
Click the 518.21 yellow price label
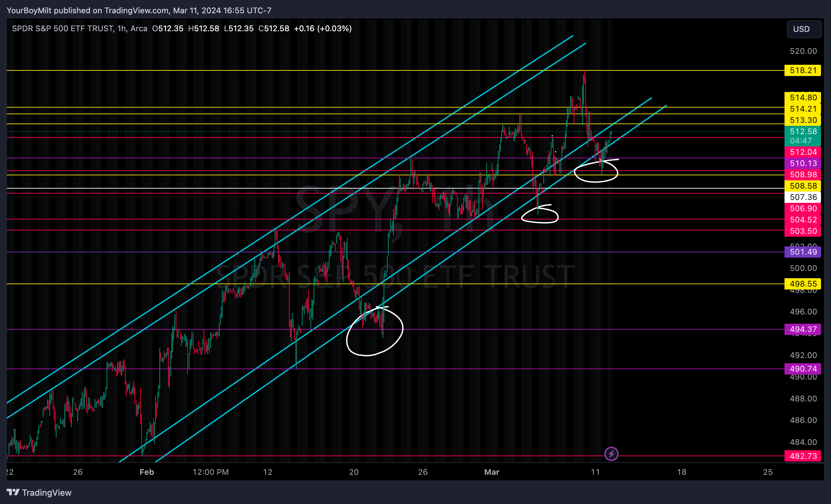pyautogui.click(x=803, y=70)
